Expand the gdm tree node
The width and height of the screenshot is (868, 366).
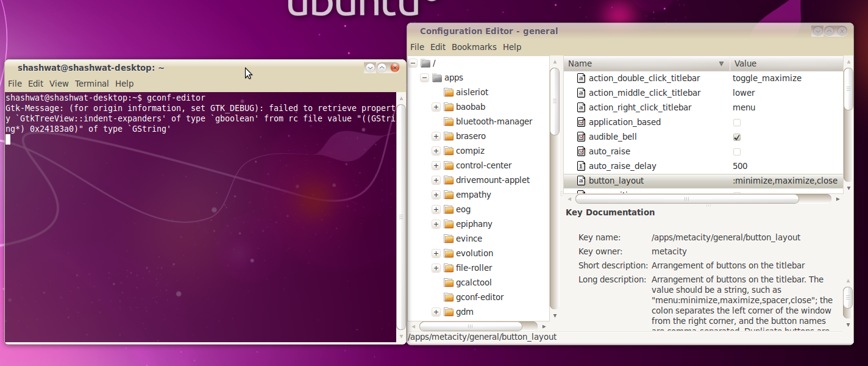point(436,312)
